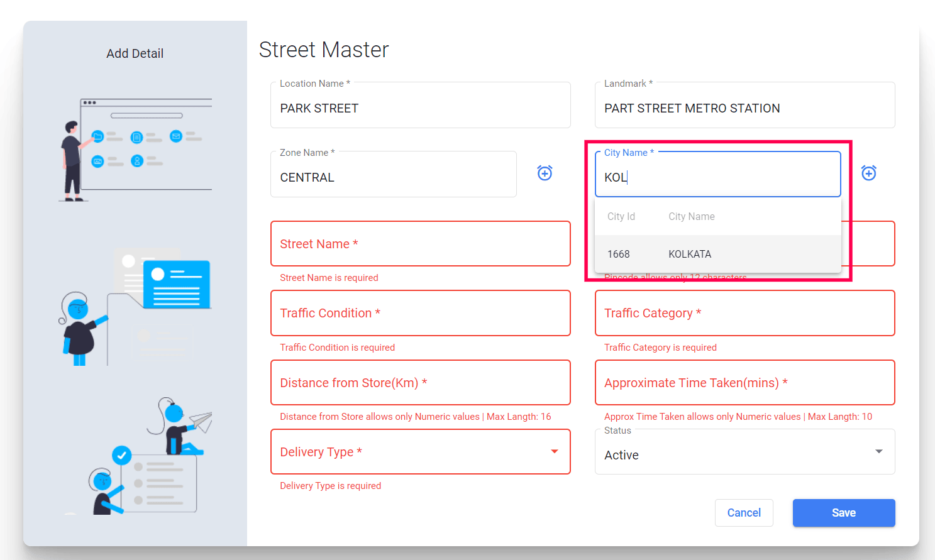Open the Delivery Type dropdown arrow
Image resolution: width=935 pixels, height=560 pixels.
554,451
